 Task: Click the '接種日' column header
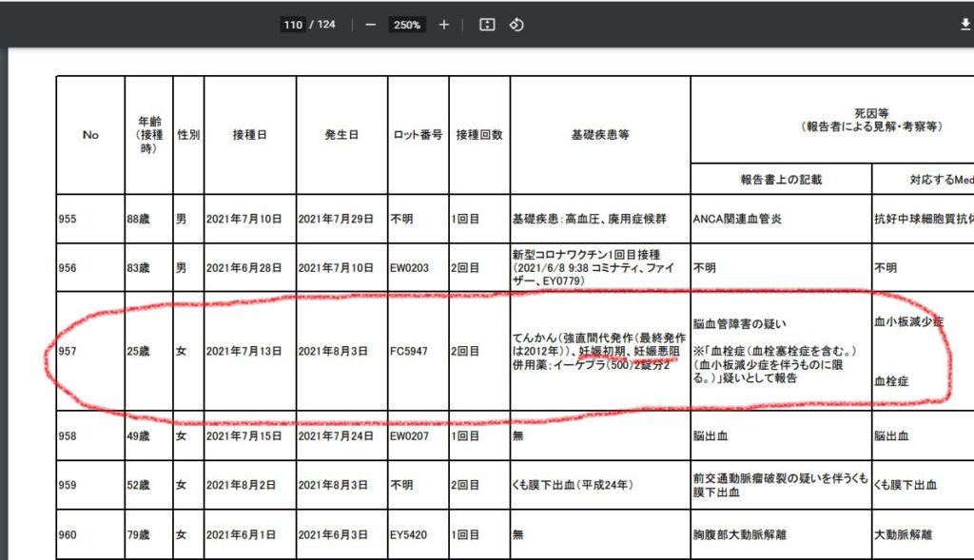(x=250, y=135)
